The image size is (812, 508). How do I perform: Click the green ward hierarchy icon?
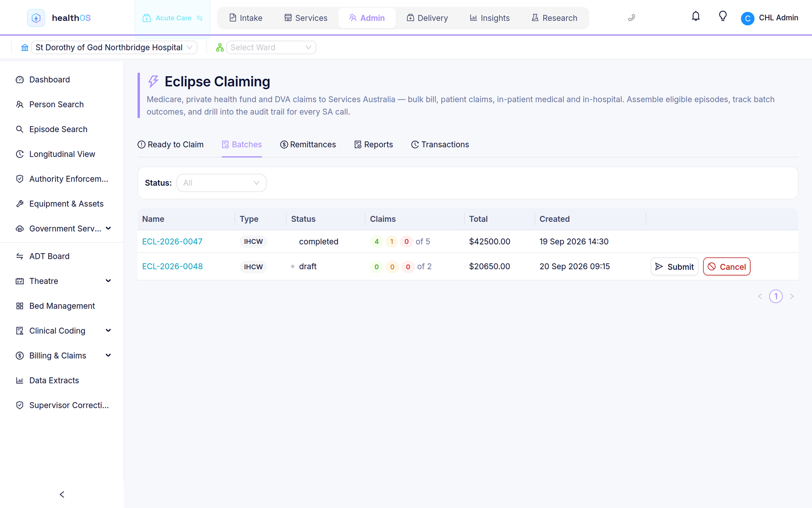(x=219, y=47)
